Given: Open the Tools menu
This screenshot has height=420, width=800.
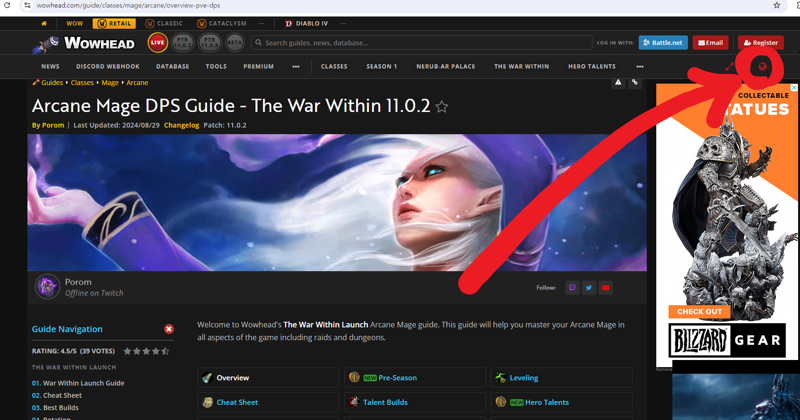Looking at the screenshot, I should tap(216, 66).
